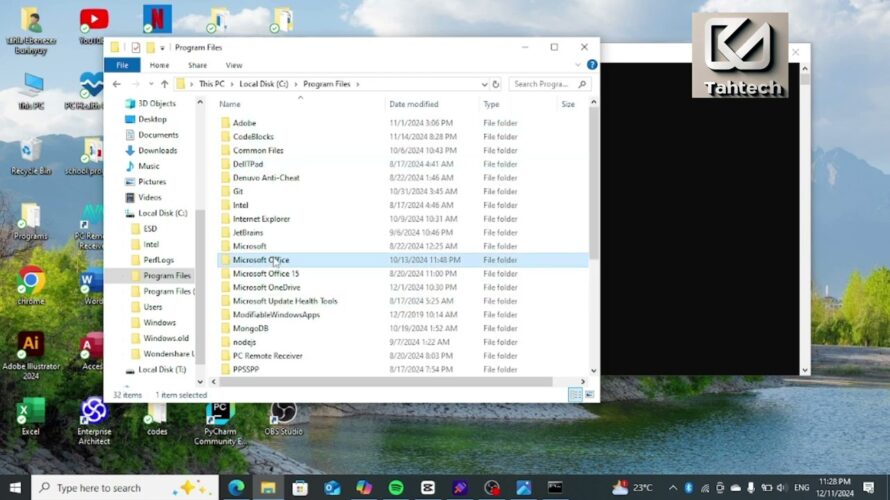Viewport: 890px width, 500px height.
Task: Expand the ribbon chevron
Action: point(578,65)
